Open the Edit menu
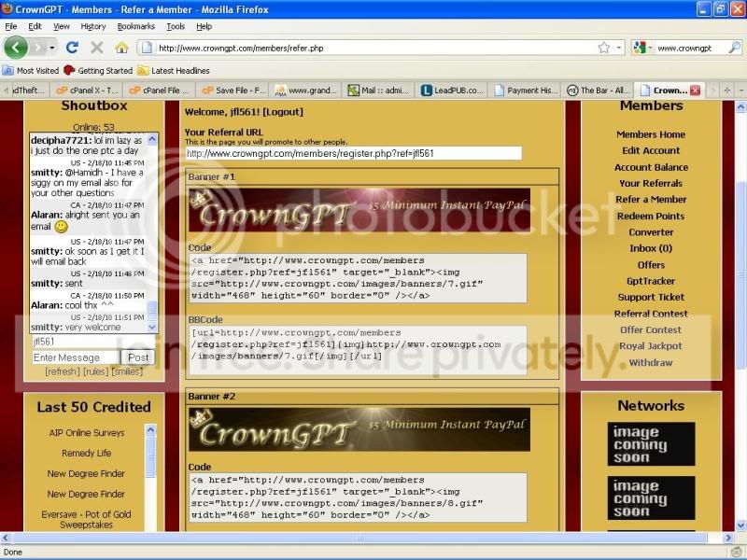 click(35, 27)
